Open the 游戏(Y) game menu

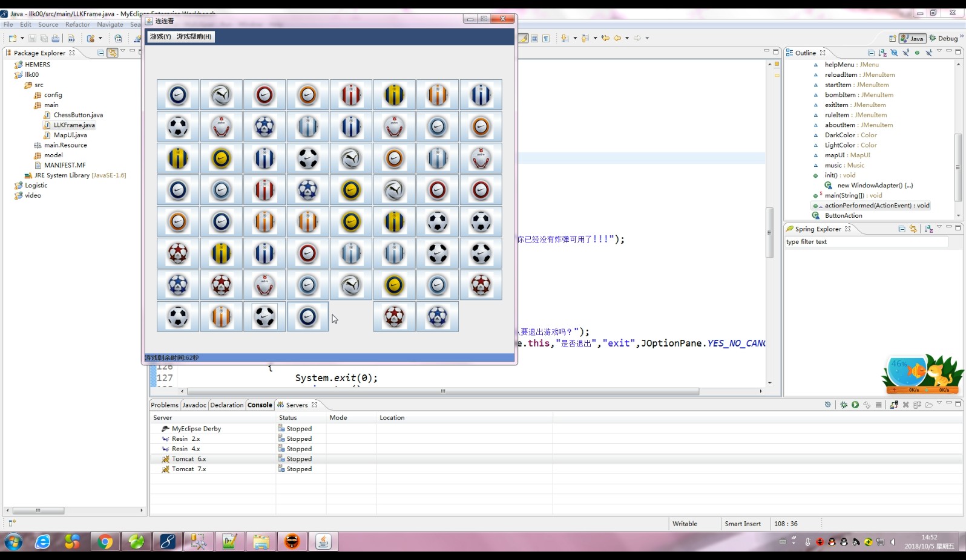(x=160, y=37)
